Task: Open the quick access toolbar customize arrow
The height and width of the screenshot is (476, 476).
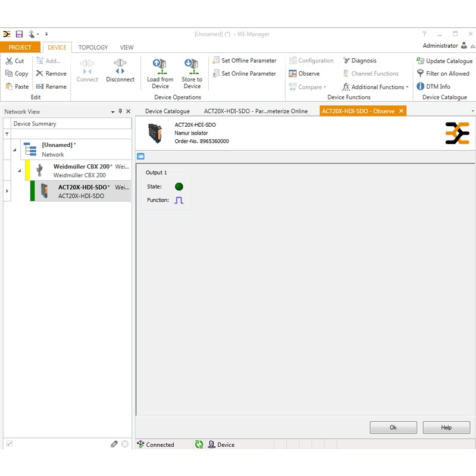Action: tap(46, 34)
